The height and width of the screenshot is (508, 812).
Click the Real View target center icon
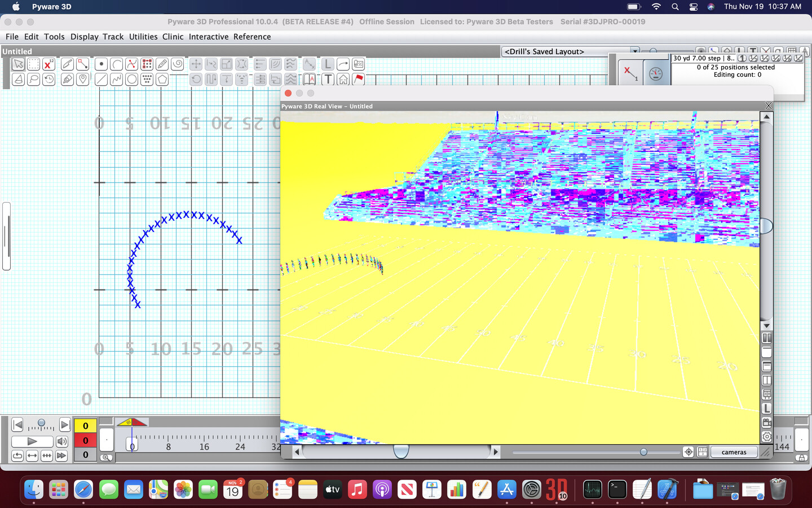pos(689,452)
